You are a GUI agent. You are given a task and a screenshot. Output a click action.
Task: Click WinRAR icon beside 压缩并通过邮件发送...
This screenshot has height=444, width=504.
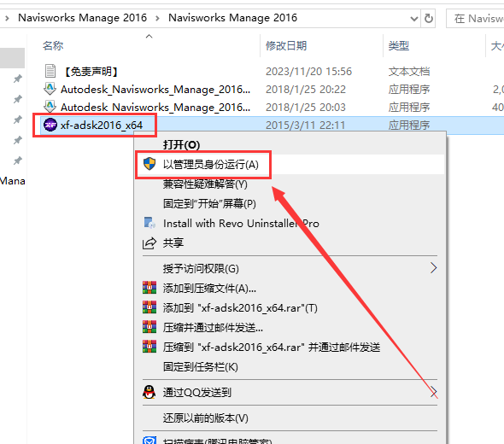pos(149,327)
